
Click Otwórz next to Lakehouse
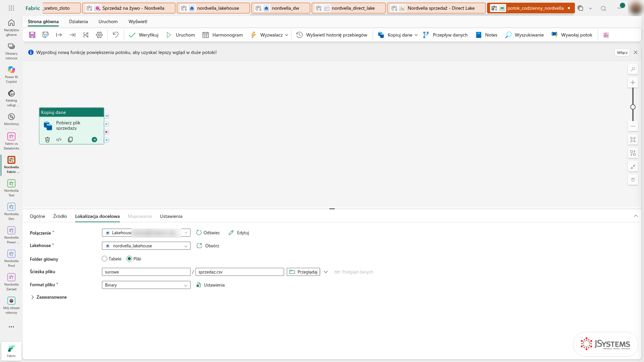(208, 246)
